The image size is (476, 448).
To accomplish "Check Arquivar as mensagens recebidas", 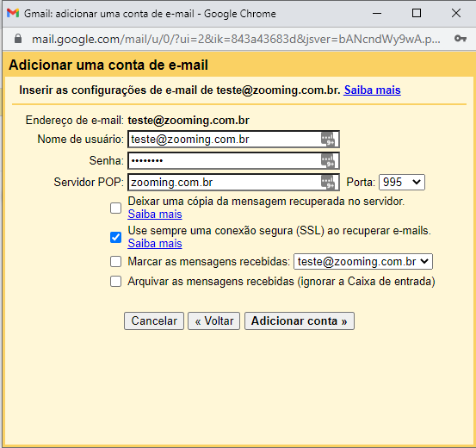I will click(115, 282).
